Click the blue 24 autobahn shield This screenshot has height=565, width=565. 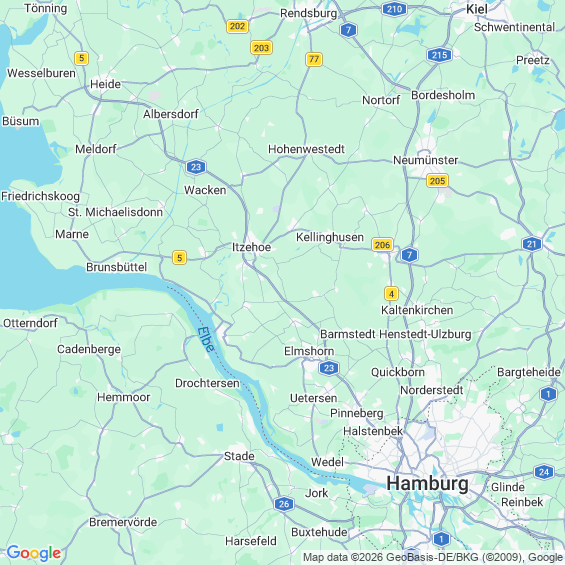pos(544,472)
